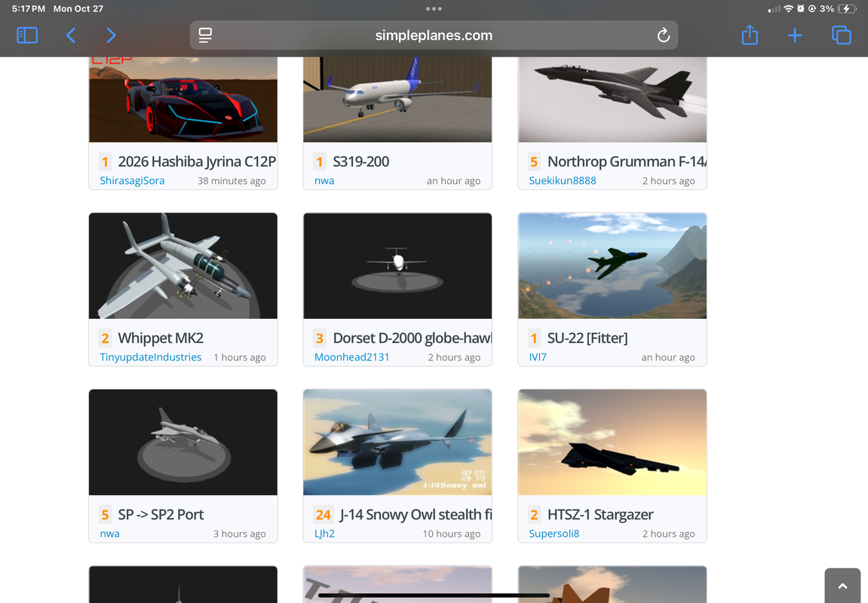Visit TinyupdateIndustries' profile
The width and height of the screenshot is (868, 603).
tap(151, 357)
